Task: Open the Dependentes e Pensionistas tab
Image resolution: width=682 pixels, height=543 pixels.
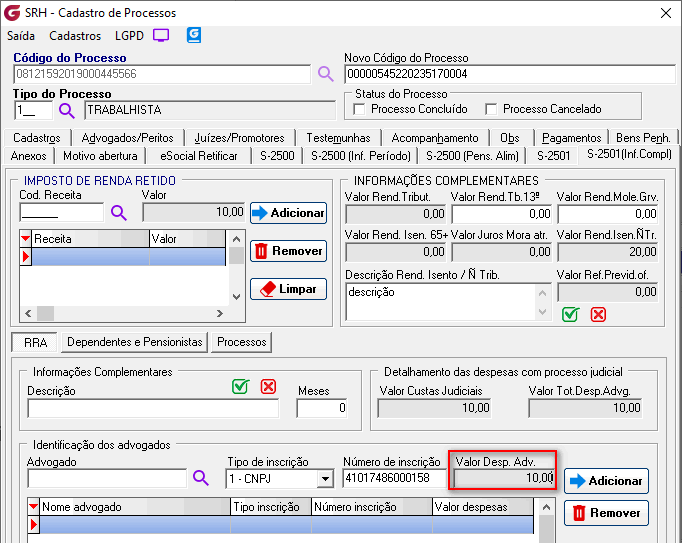Action: coord(135,342)
